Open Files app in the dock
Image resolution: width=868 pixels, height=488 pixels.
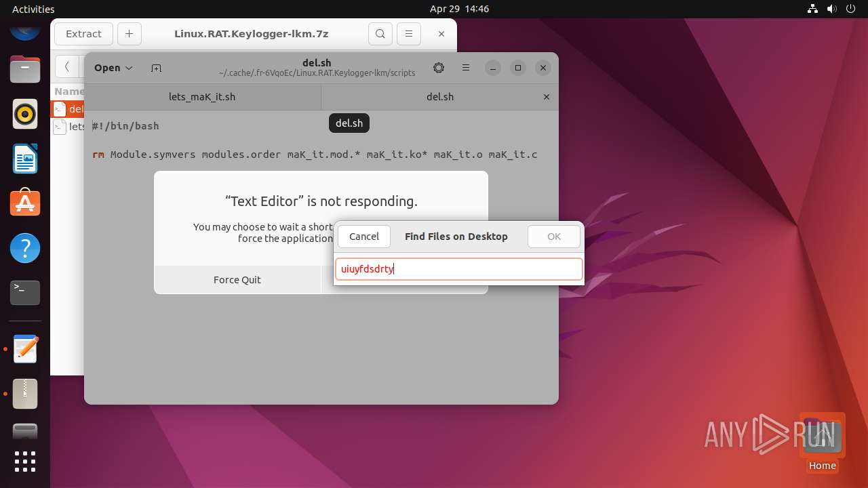click(25, 70)
